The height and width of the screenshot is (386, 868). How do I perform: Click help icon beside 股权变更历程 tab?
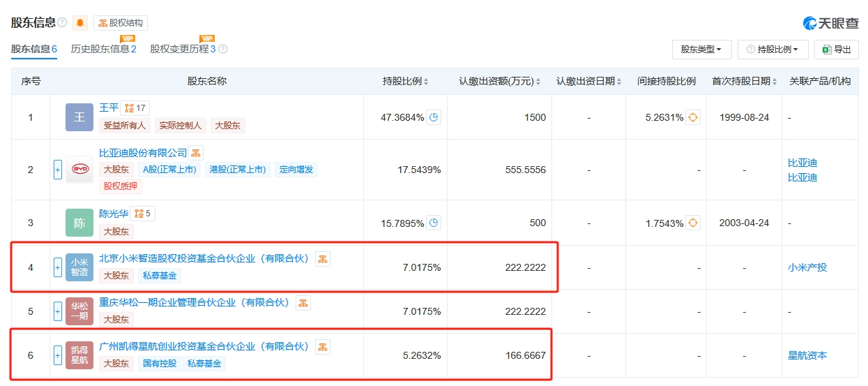[x=223, y=50]
